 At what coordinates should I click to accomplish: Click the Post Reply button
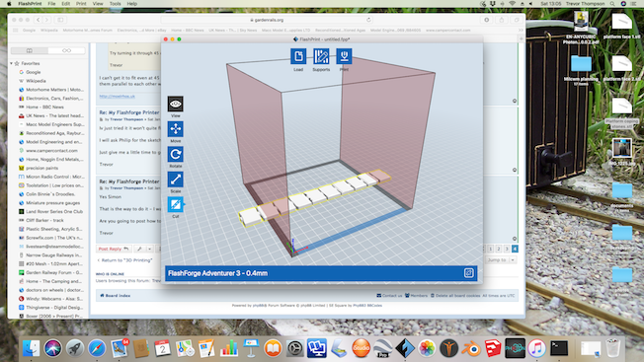point(114,249)
